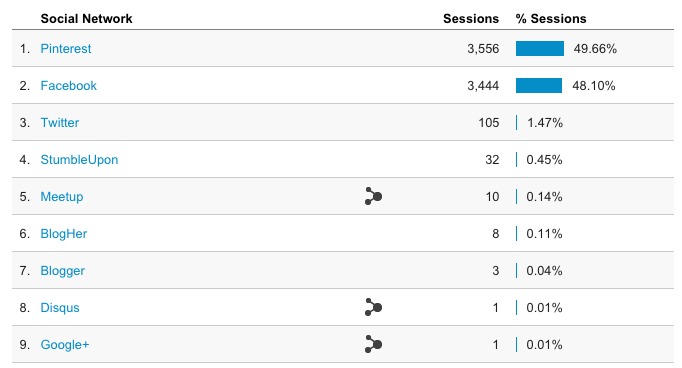Click the social hub icon in Disqus row
Image resolution: width=682 pixels, height=368 pixels.
[x=373, y=307]
